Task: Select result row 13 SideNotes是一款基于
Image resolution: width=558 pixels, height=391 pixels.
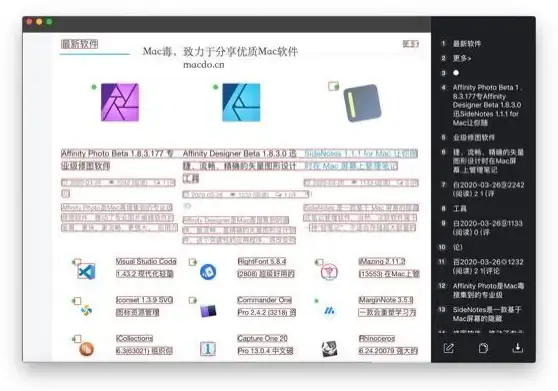Action: pos(487,314)
